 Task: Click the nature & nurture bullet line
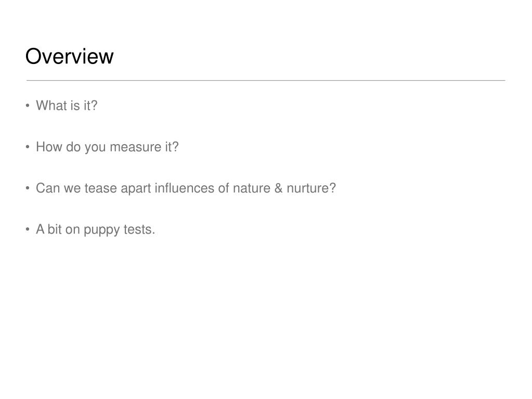tap(186, 188)
